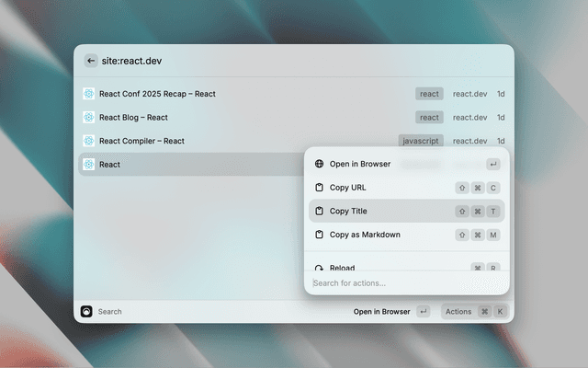Image resolution: width=588 pixels, height=368 pixels.
Task: Click the javascript tag on the React Compiler row
Action: (x=421, y=141)
